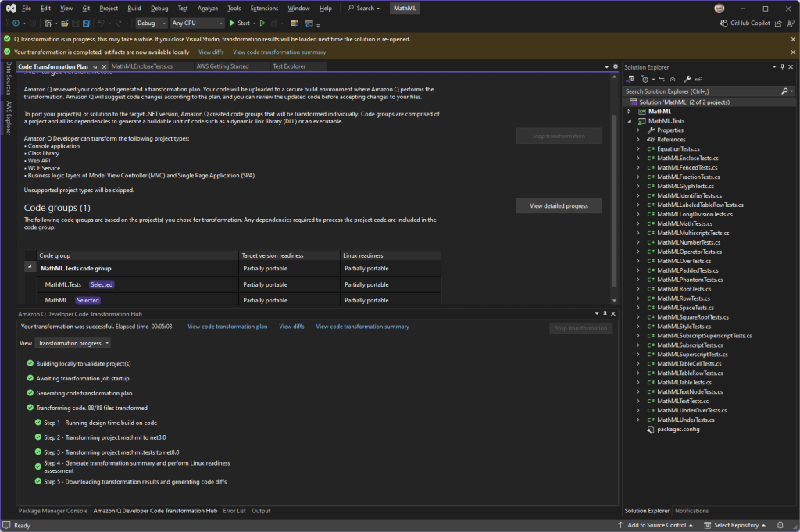This screenshot has height=532, width=800.
Task: Click the Save All toolbar icon
Action: click(x=86, y=23)
